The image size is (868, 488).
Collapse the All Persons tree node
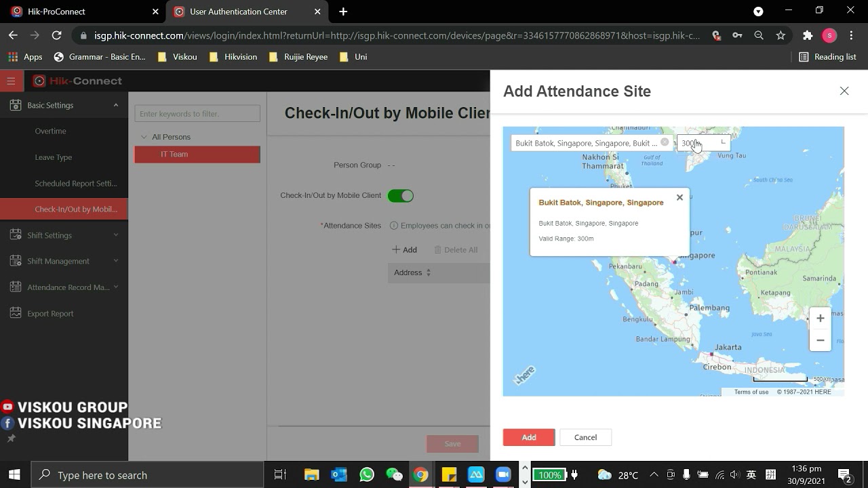point(144,137)
